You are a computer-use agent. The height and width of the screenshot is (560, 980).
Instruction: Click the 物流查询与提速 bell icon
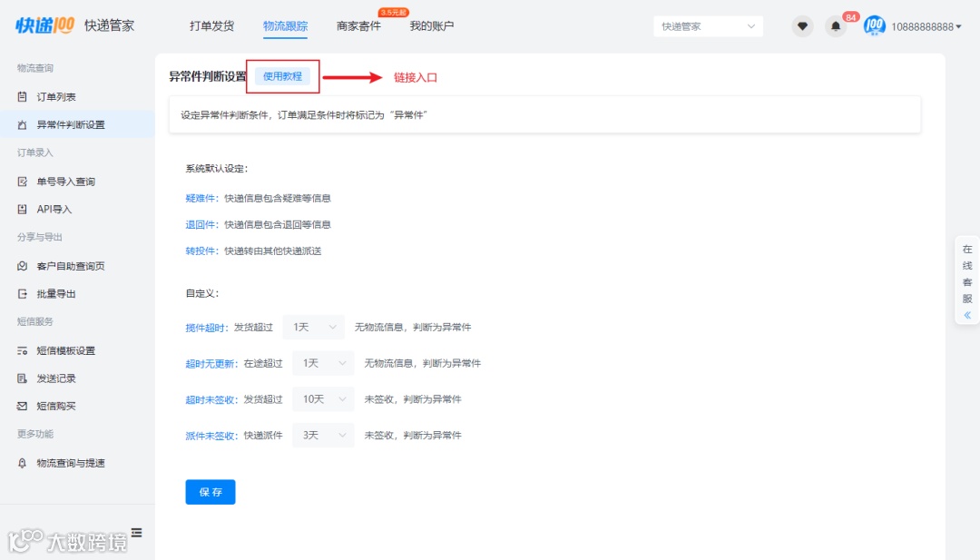tap(23, 463)
